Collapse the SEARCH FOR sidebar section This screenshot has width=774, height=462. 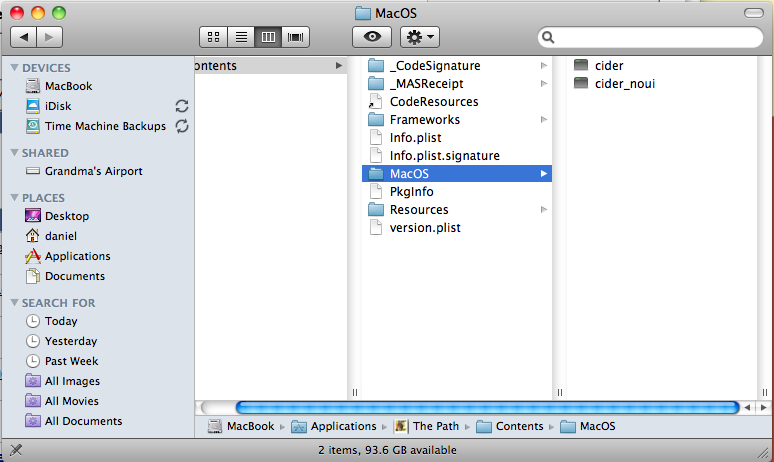(x=14, y=303)
